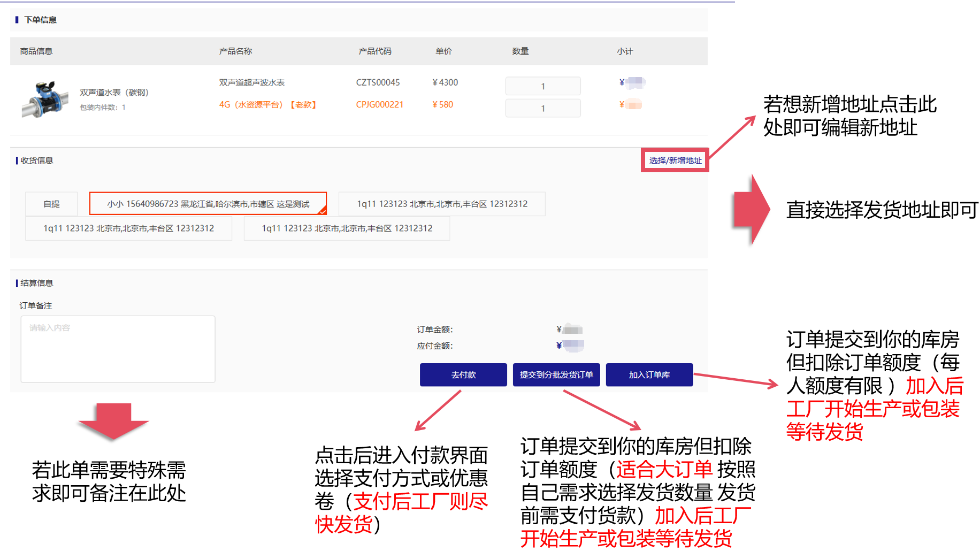Click the product code CZTS00045
Image resolution: width=980 pixels, height=559 pixels.
pyautogui.click(x=378, y=82)
